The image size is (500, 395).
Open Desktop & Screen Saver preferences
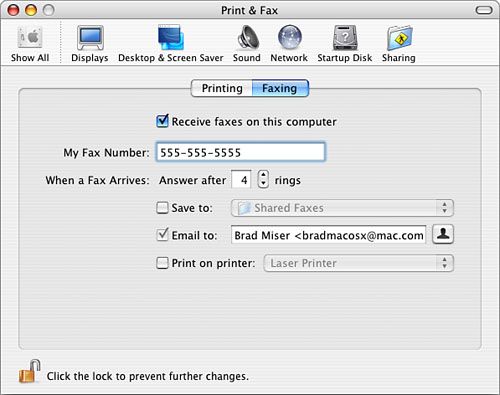point(171,37)
